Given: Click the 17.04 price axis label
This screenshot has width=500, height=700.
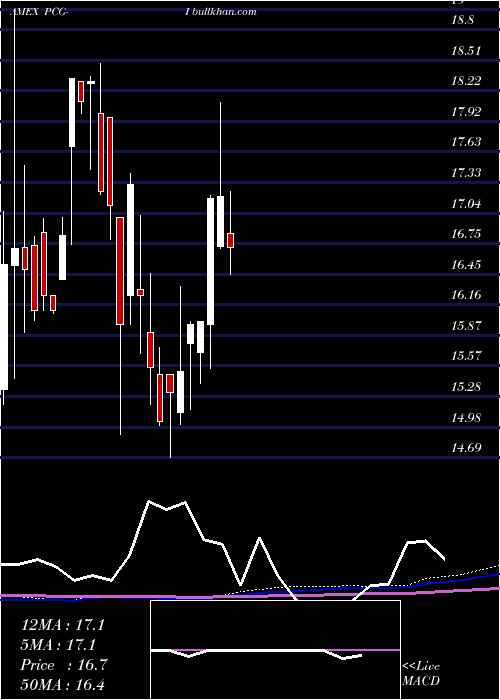Looking at the screenshot, I should (466, 204).
